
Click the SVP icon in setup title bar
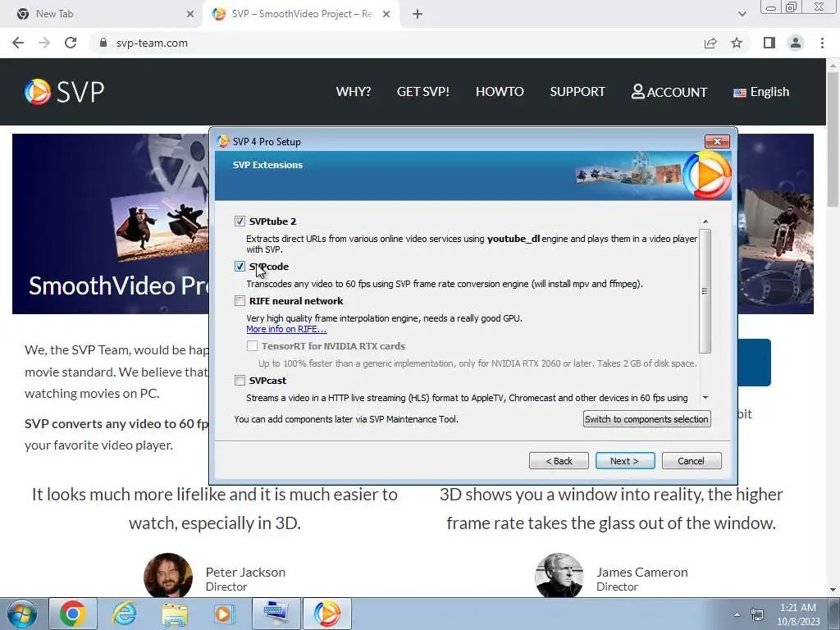[223, 141]
